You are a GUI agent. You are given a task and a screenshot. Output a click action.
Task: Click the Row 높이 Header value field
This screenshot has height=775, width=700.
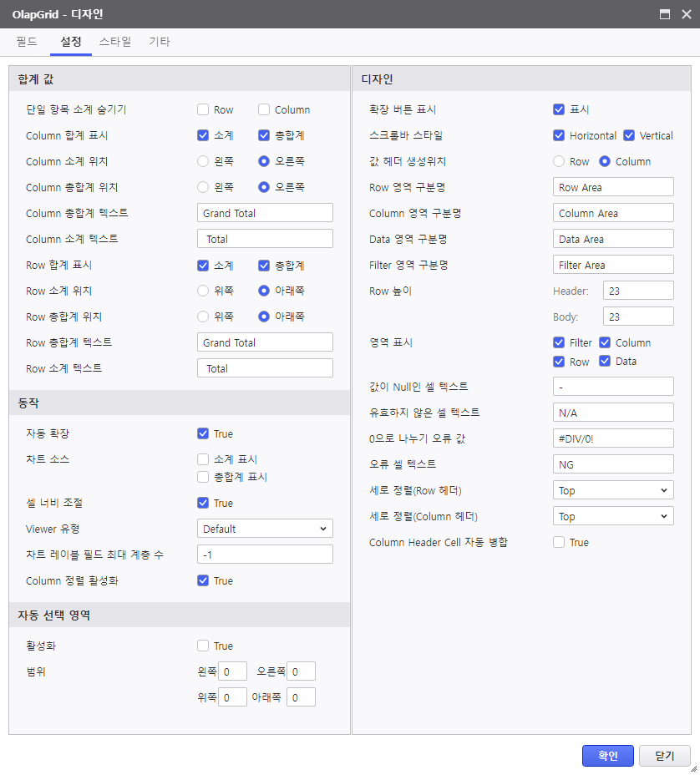638,291
